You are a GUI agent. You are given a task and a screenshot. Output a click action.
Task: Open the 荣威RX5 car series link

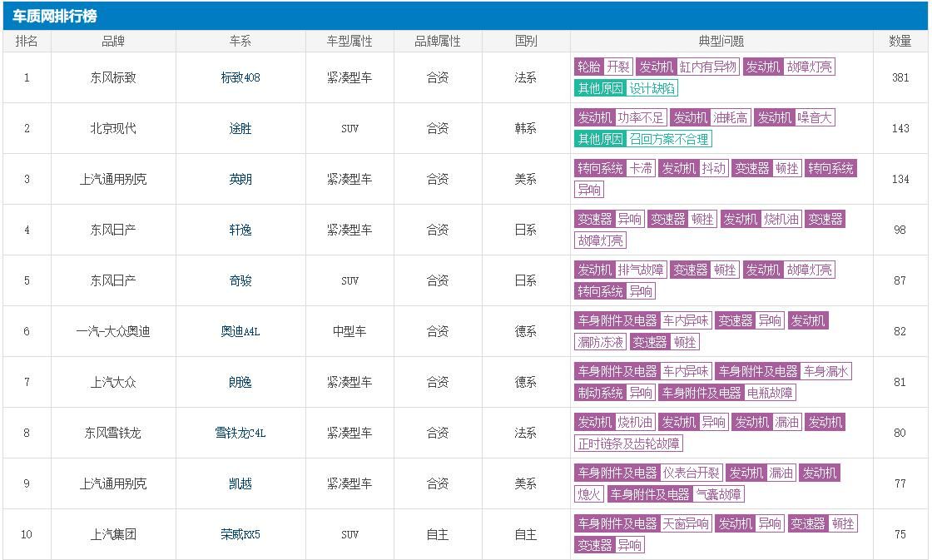coord(240,534)
